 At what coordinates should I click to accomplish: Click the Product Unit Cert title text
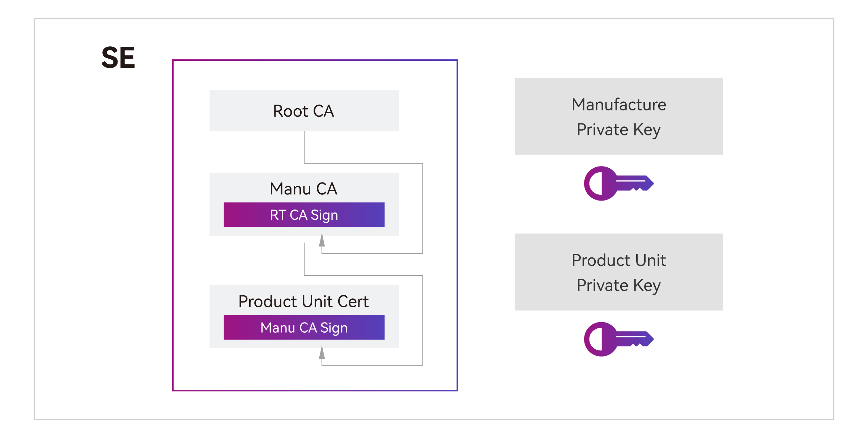[304, 301]
